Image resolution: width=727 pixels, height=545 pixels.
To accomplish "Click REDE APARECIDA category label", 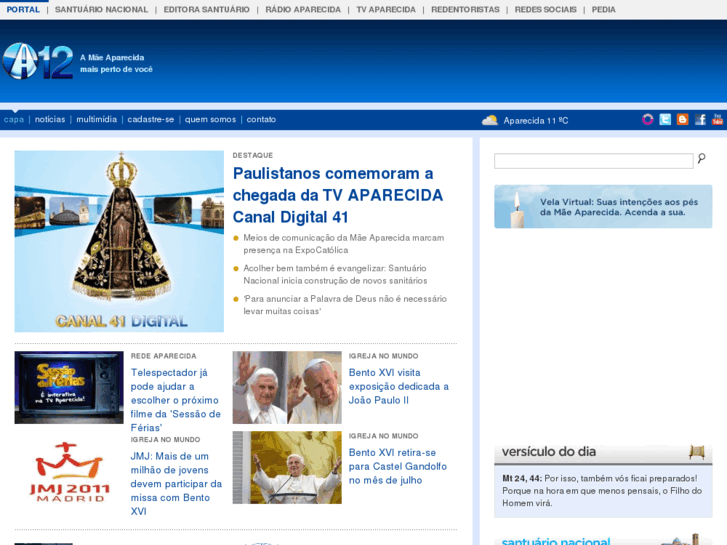I will [163, 356].
